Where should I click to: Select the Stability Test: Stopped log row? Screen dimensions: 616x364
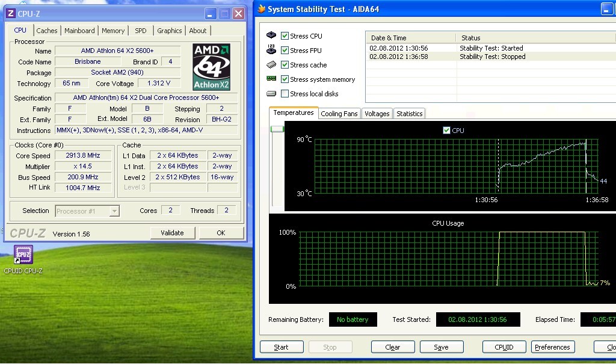click(491, 57)
